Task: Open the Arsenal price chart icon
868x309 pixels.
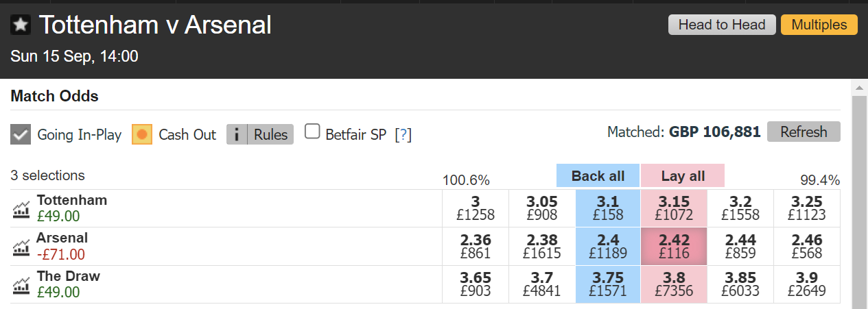Action: click(21, 247)
